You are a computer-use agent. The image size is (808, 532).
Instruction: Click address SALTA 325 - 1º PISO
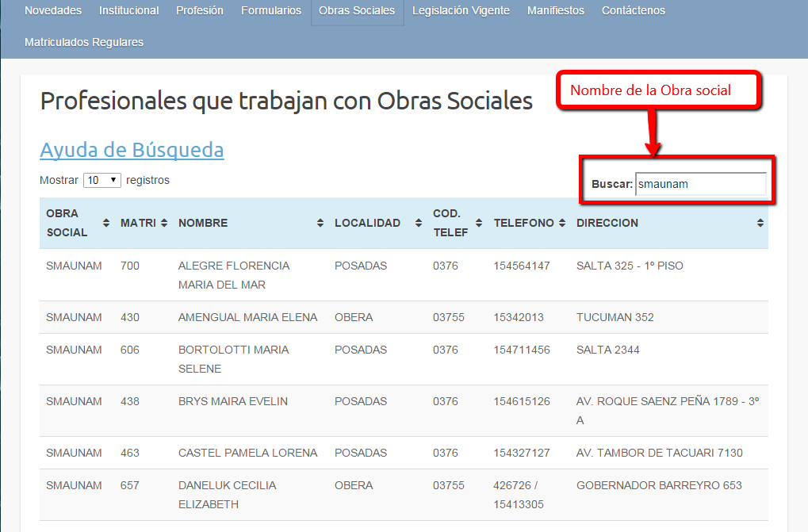[630, 266]
